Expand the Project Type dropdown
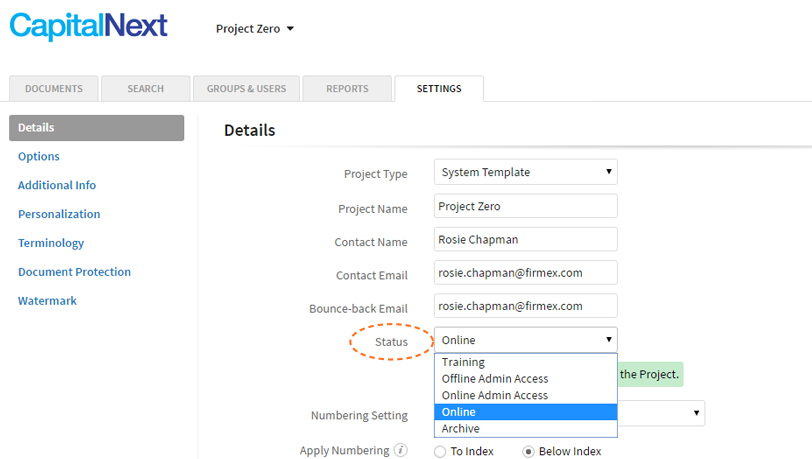This screenshot has width=812, height=459. coord(526,172)
